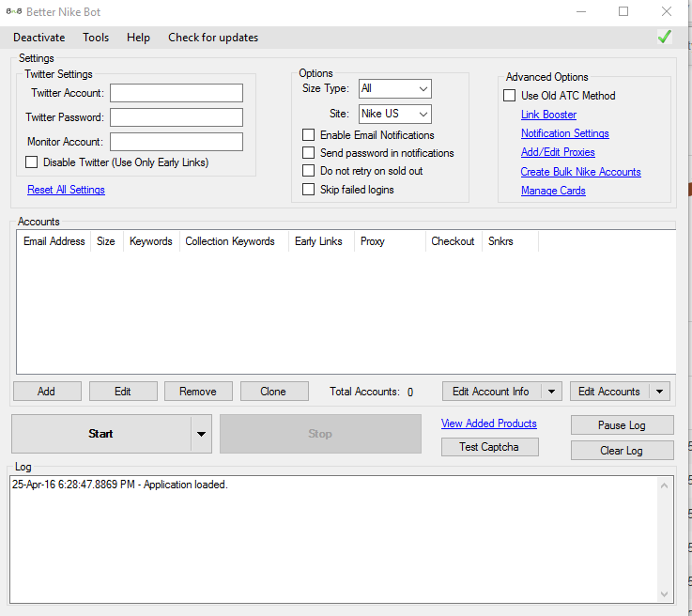Open the Manage Cards link
This screenshot has width=692, height=616.
[x=553, y=191]
